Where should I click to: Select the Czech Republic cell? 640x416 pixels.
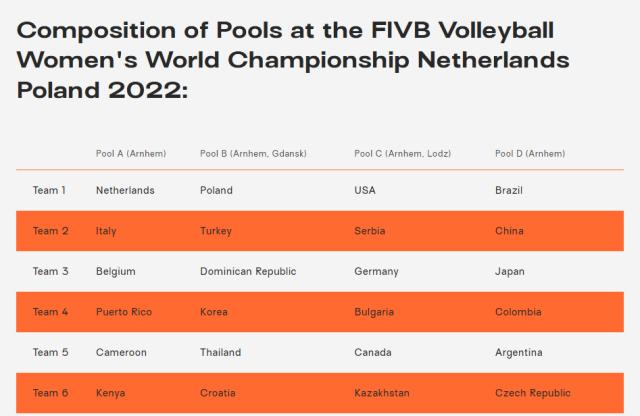[x=533, y=393]
